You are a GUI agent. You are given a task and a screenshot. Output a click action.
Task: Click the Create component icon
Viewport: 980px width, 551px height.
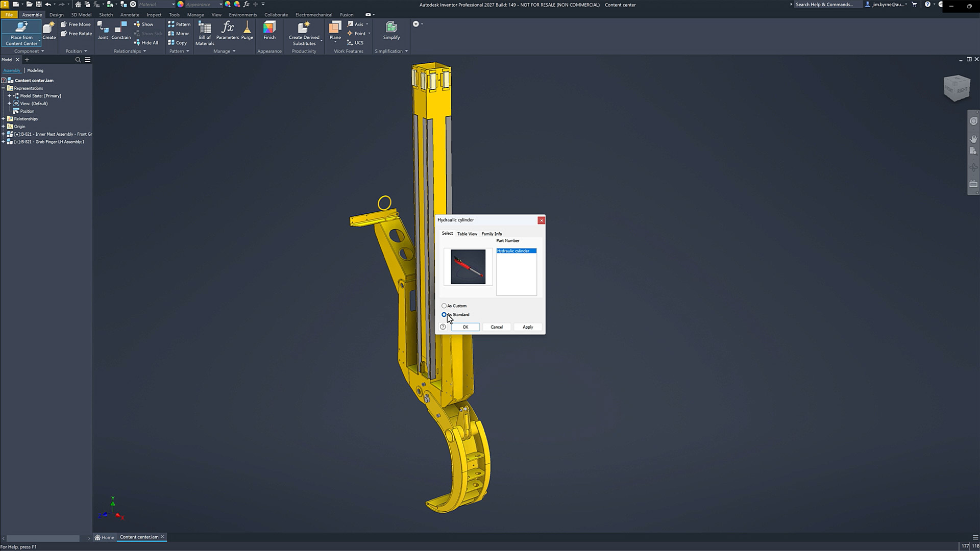click(49, 31)
